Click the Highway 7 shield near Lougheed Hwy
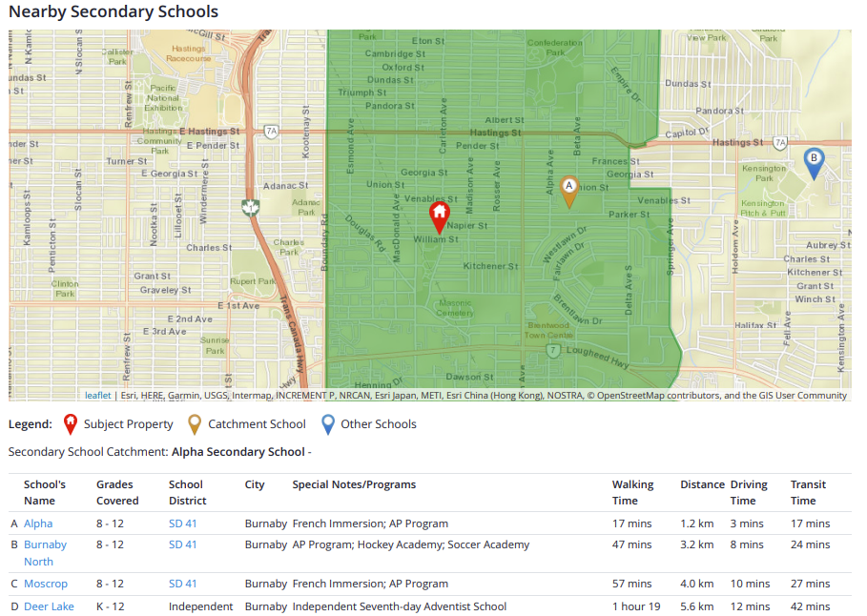This screenshot has height=616, width=867. click(553, 351)
